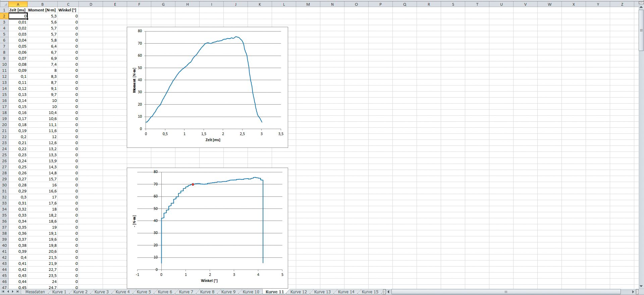Viewport: 644px width, 295px height.
Task: Click the Select All corner button
Action: tap(4, 4)
